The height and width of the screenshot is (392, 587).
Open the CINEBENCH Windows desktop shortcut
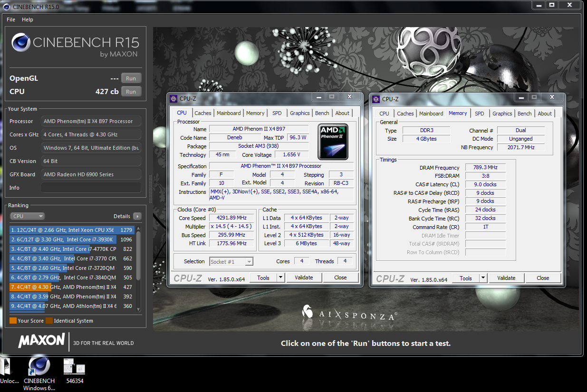coord(39,373)
